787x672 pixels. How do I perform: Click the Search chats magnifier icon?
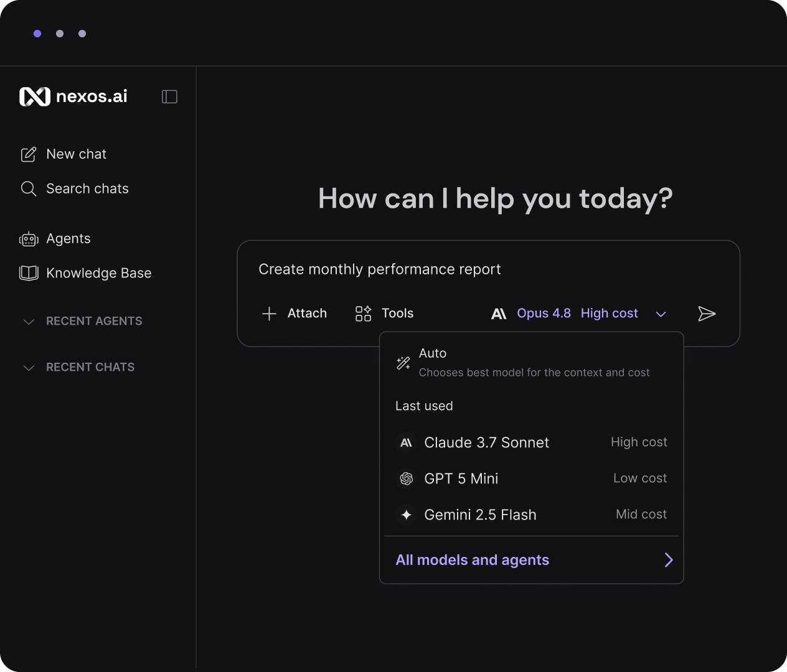29,189
